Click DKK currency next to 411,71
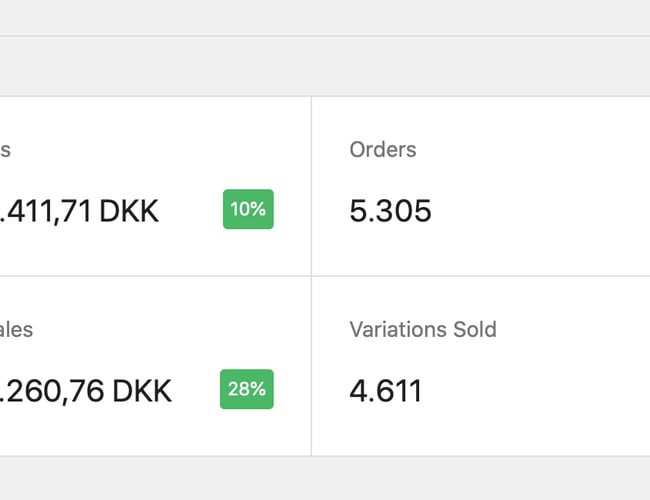This screenshot has height=500, width=650. pyautogui.click(x=129, y=211)
